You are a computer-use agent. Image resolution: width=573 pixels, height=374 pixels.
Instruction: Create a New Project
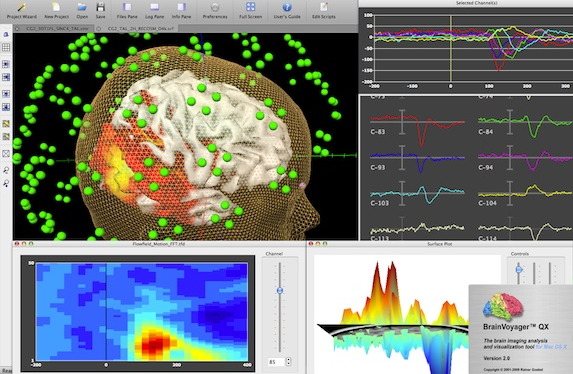point(56,10)
